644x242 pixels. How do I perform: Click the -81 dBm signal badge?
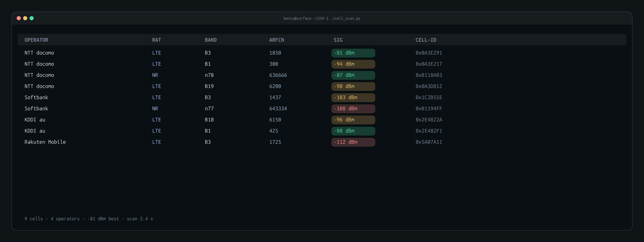[x=353, y=53]
